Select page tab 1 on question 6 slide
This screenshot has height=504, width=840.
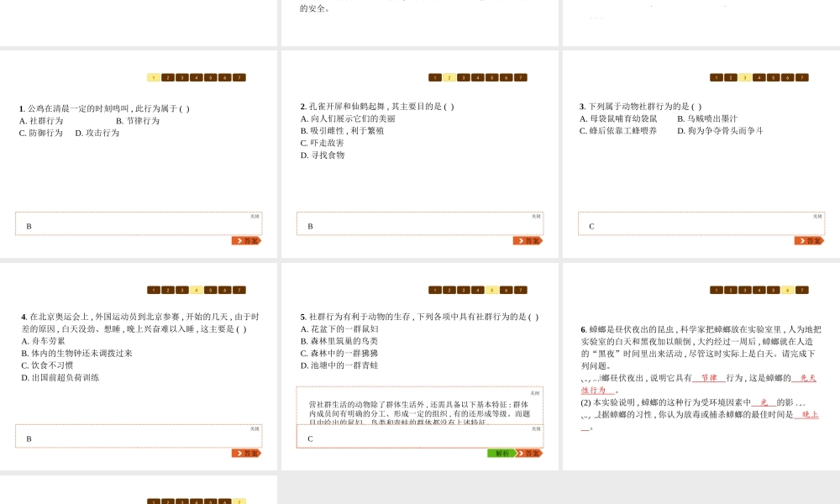tap(717, 290)
